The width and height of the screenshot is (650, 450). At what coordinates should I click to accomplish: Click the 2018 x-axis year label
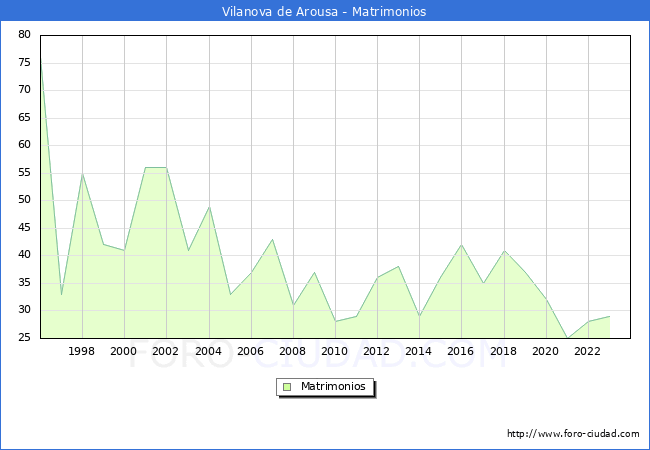pyautogui.click(x=503, y=351)
